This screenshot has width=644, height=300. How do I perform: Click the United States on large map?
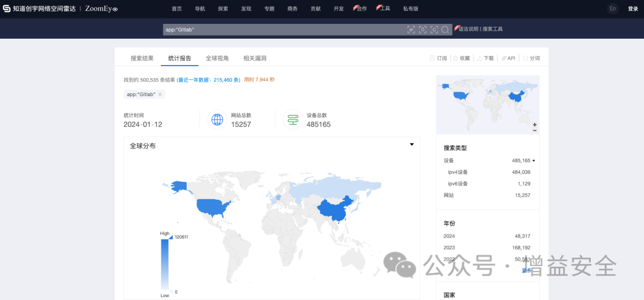pyautogui.click(x=213, y=207)
